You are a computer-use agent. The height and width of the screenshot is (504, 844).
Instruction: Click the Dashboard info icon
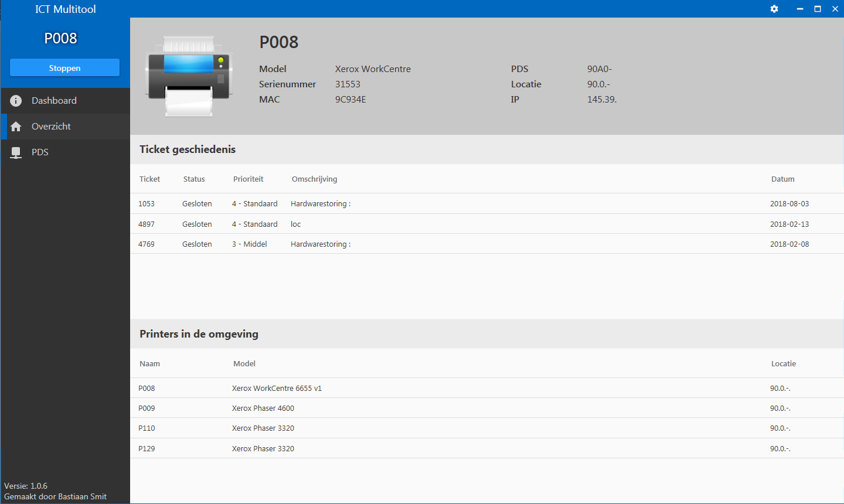[x=16, y=101]
